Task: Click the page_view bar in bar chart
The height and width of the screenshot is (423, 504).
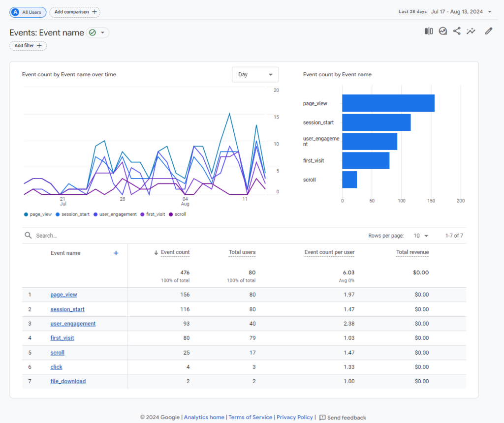Action: coord(388,103)
